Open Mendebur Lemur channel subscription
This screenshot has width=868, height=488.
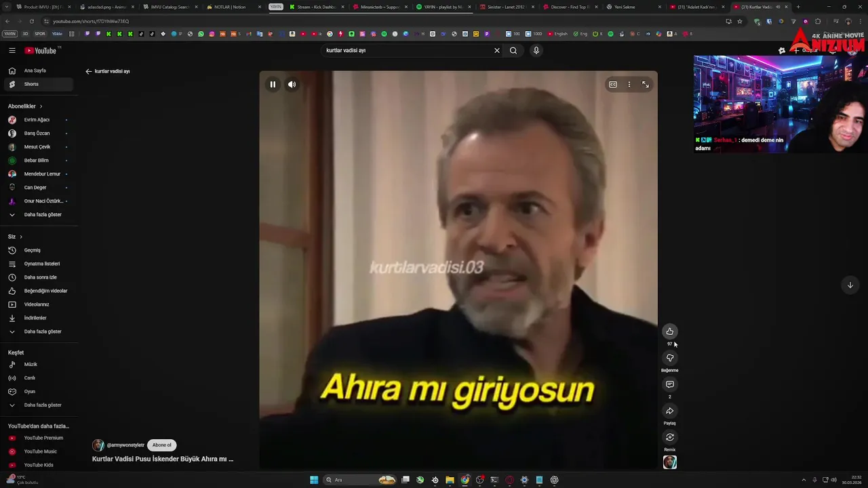39,174
